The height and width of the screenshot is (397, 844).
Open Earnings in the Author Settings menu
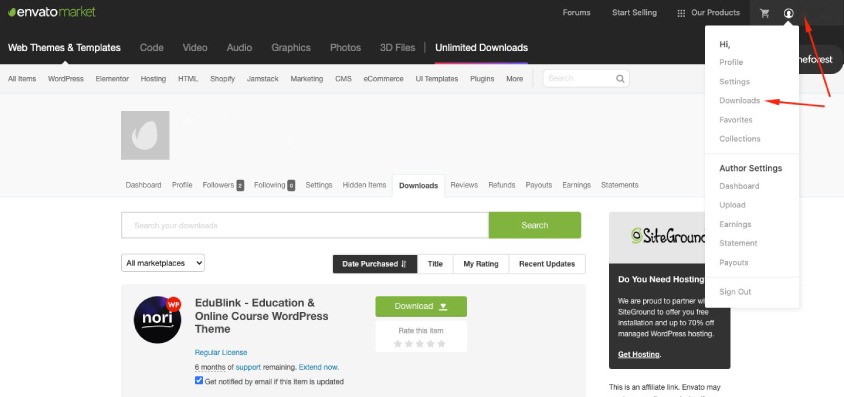[735, 224]
